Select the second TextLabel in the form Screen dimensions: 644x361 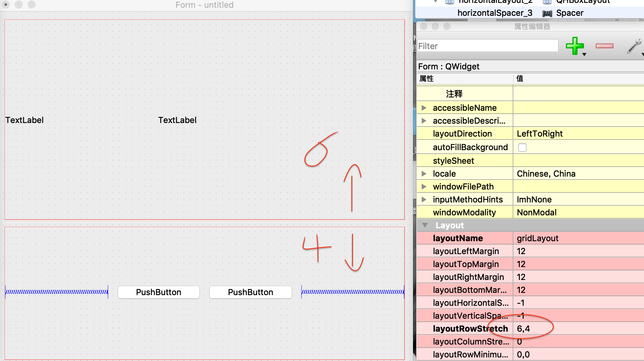pyautogui.click(x=177, y=120)
